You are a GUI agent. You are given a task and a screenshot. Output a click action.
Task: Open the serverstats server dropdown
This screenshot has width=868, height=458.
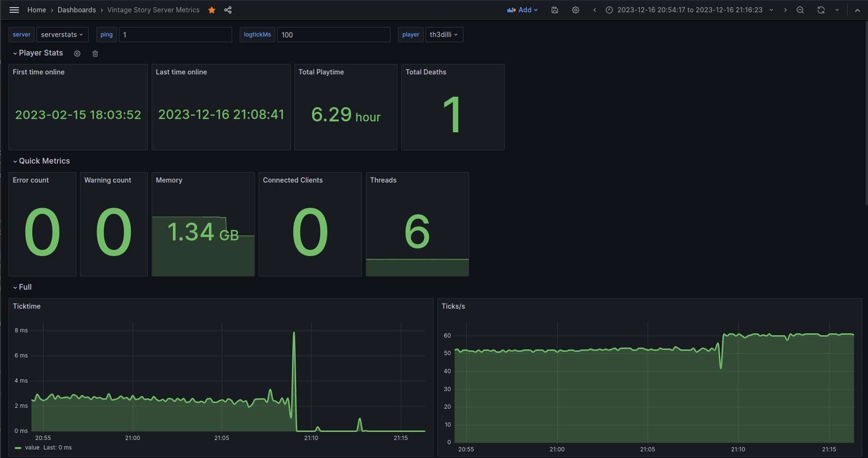pos(62,35)
